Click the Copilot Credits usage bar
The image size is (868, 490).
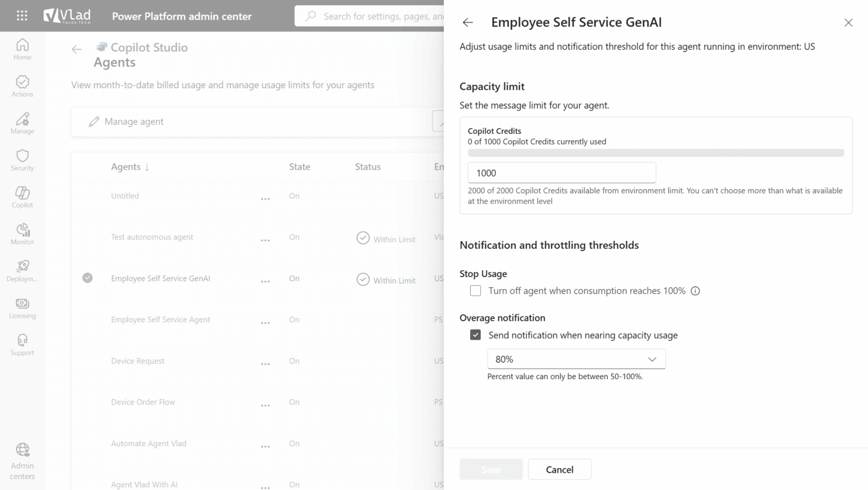[656, 153]
